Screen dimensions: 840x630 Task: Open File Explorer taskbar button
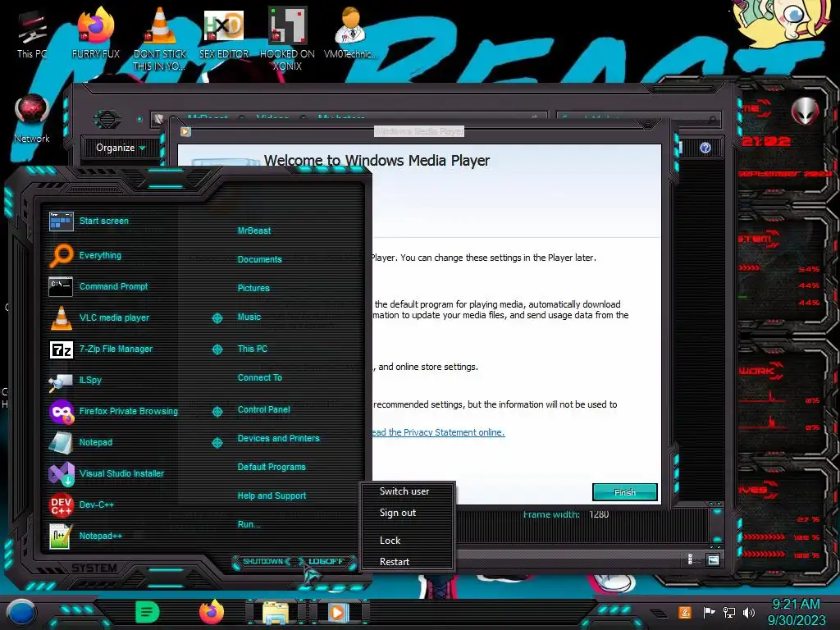tap(276, 613)
